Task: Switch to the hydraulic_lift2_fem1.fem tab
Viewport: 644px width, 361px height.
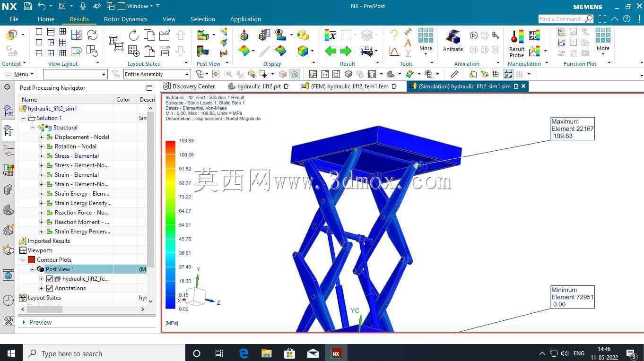Action: [x=349, y=86]
